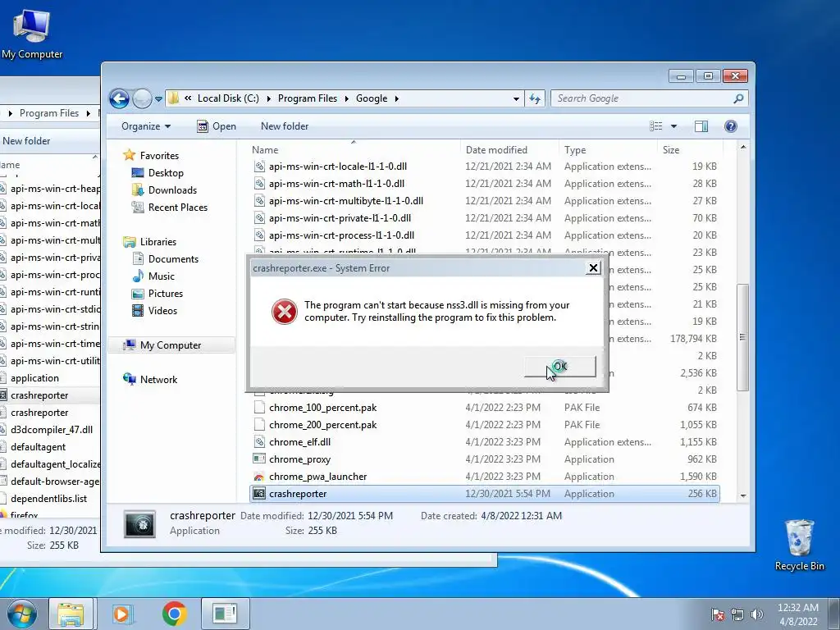840x630 pixels.
Task: Sort by Date modified column header
Action: pos(496,150)
